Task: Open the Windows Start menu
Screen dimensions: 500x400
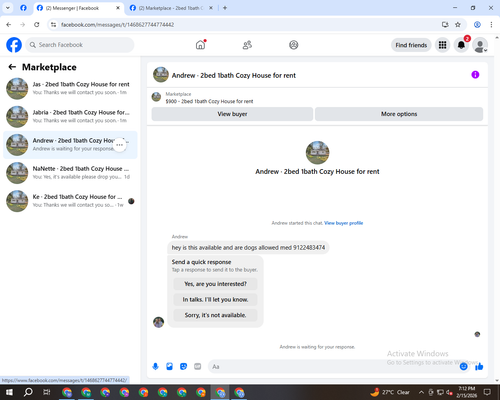Action: tap(9, 392)
